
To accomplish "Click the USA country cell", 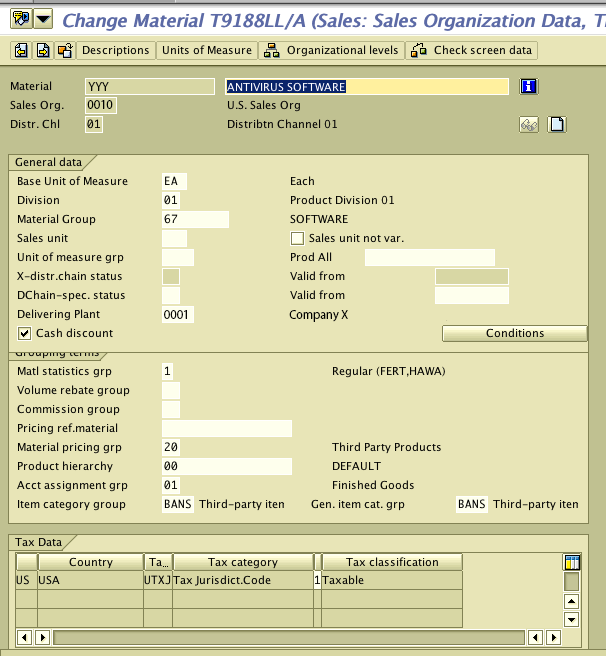I will pos(90,580).
